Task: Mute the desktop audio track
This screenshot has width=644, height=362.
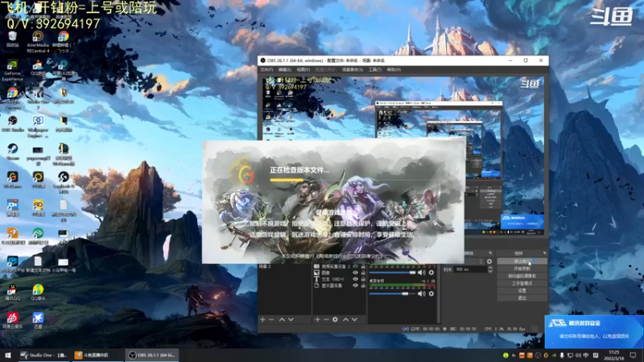Action: pos(421,294)
